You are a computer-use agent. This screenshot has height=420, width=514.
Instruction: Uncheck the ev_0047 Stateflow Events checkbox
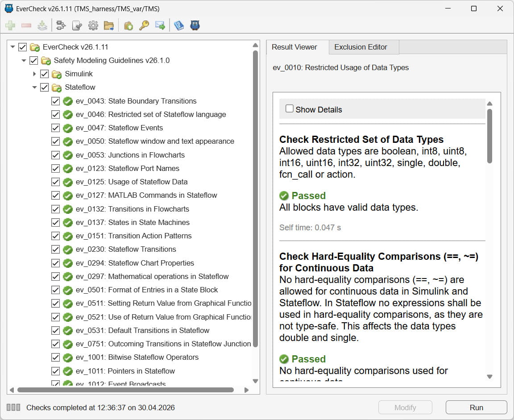55,128
